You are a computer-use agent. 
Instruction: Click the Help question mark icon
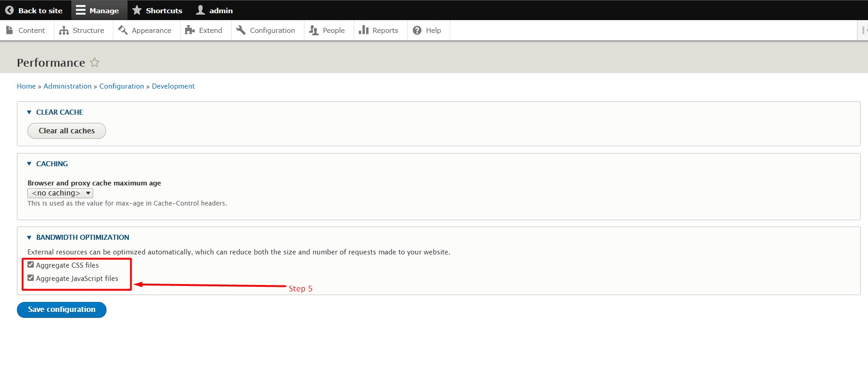417,30
